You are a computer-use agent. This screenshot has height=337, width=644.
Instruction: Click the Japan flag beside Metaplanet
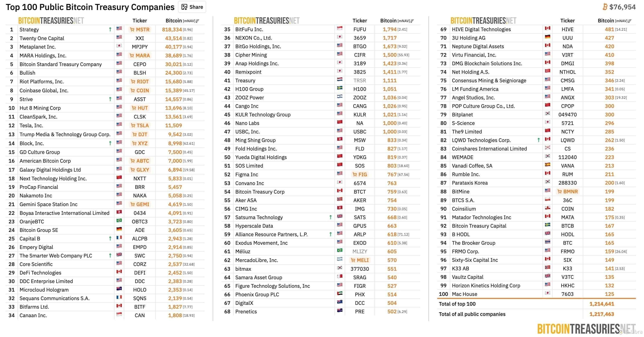pyautogui.click(x=119, y=46)
